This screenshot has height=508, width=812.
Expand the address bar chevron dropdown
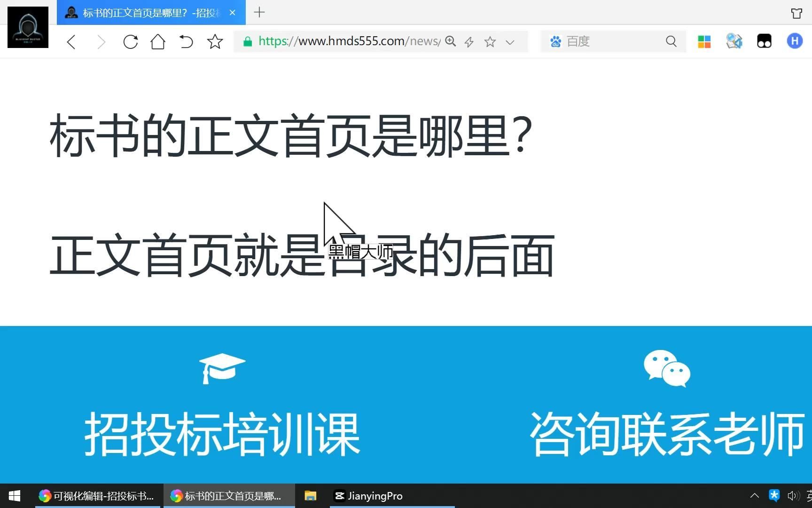(x=510, y=42)
